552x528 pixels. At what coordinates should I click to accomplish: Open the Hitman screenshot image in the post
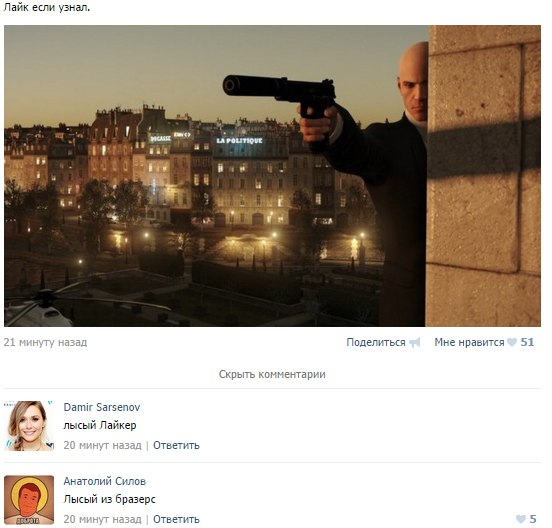272,176
